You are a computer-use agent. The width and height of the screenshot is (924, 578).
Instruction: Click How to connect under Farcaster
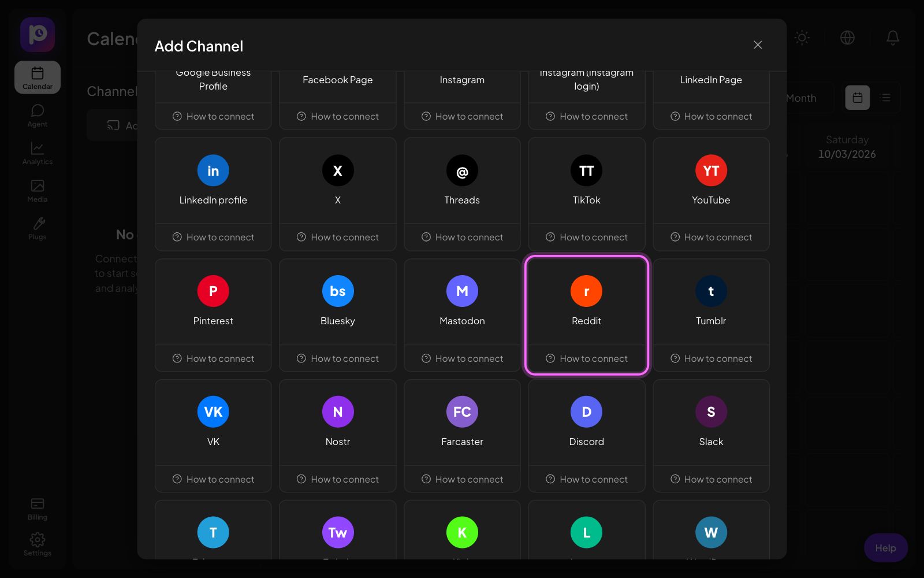[x=462, y=479]
